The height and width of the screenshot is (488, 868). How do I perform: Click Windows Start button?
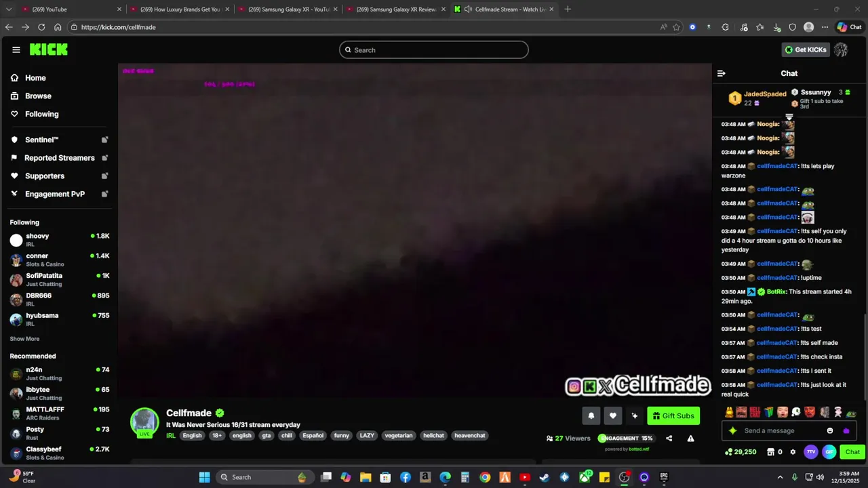coord(204,477)
